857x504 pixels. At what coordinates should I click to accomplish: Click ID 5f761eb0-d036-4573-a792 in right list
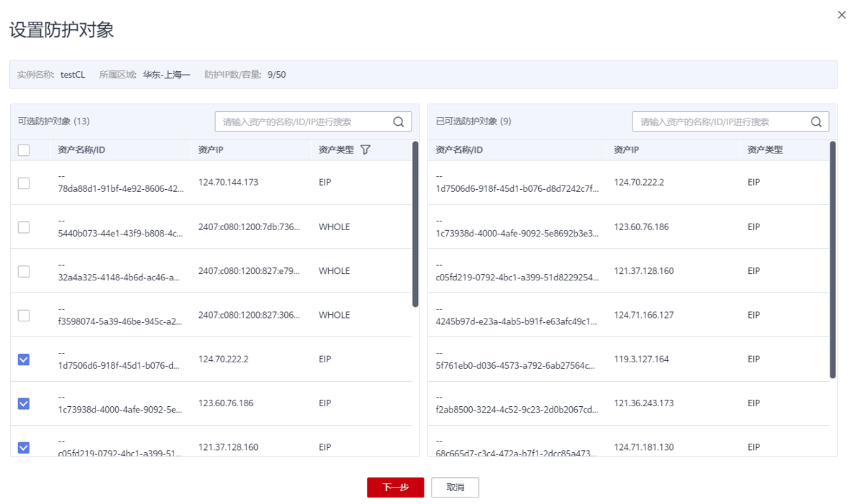pyautogui.click(x=515, y=366)
